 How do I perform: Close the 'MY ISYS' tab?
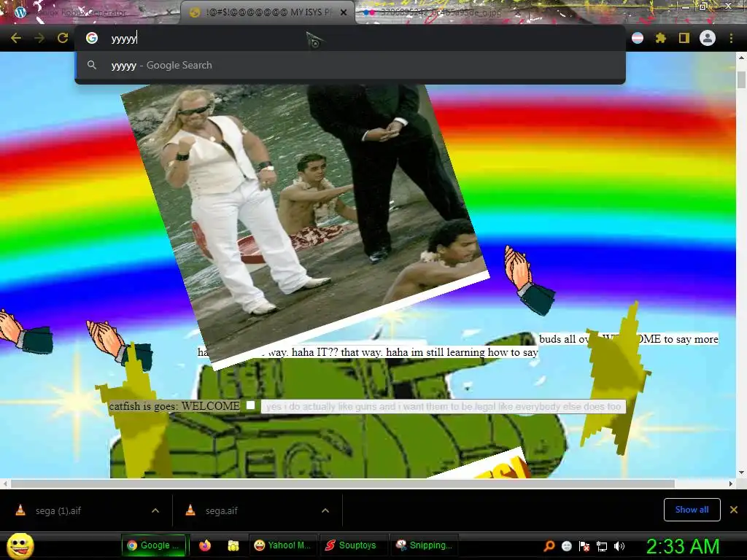(x=344, y=12)
